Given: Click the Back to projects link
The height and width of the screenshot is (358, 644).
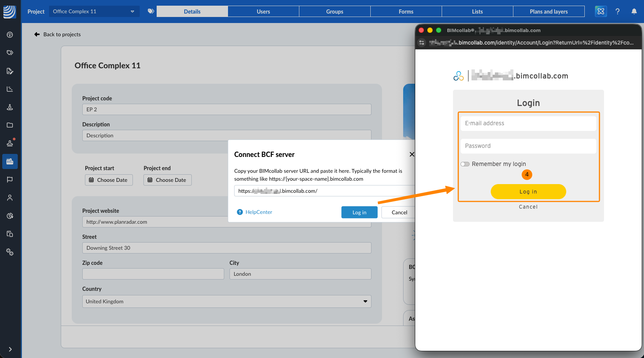Looking at the screenshot, I should pos(62,34).
